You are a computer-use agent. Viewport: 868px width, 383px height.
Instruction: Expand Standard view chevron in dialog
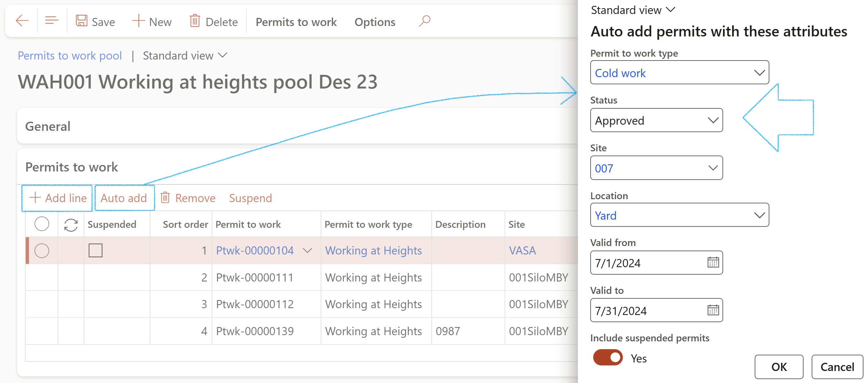(671, 10)
